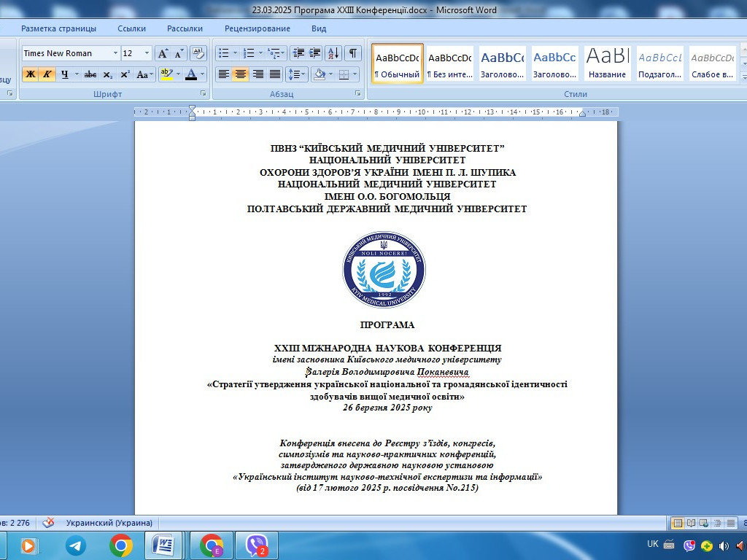The height and width of the screenshot is (560, 747).
Task: Click the word count 2 276 status
Action: click(x=15, y=523)
